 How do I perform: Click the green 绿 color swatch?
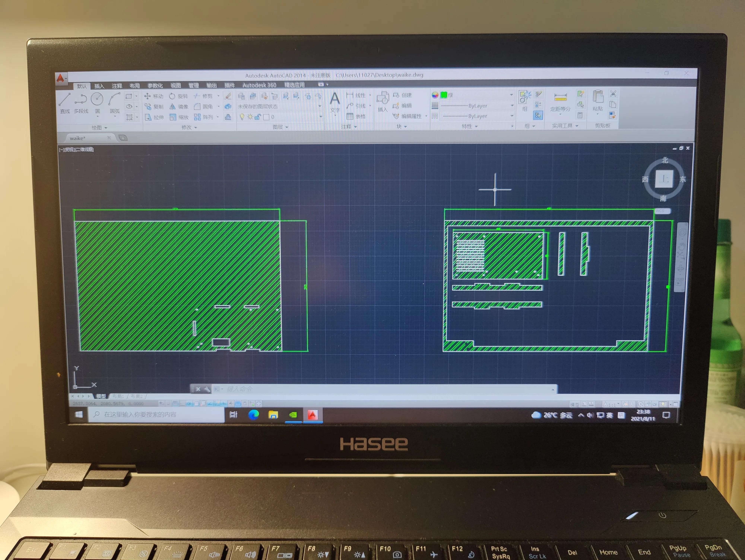[x=444, y=95]
